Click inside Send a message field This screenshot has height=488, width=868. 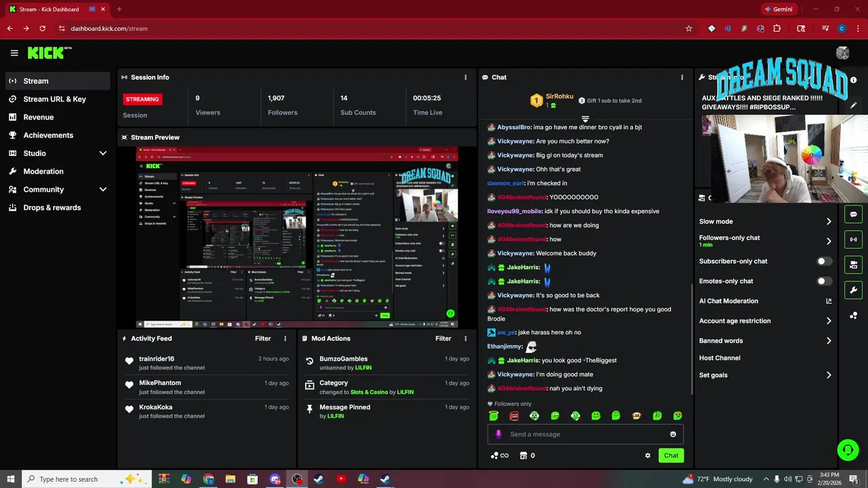[585, 434]
